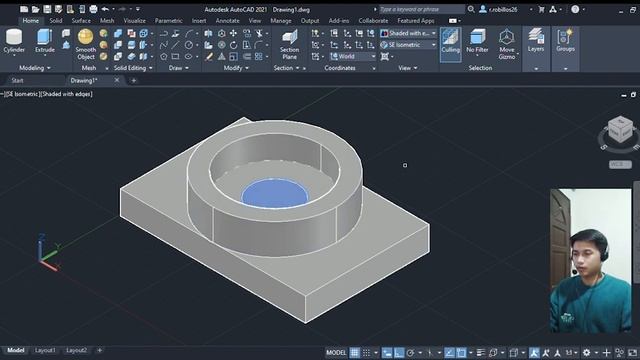Click the keyword search input field

422,9
